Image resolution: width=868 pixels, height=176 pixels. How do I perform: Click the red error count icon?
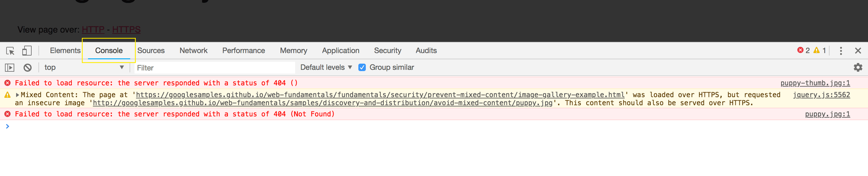coord(800,50)
